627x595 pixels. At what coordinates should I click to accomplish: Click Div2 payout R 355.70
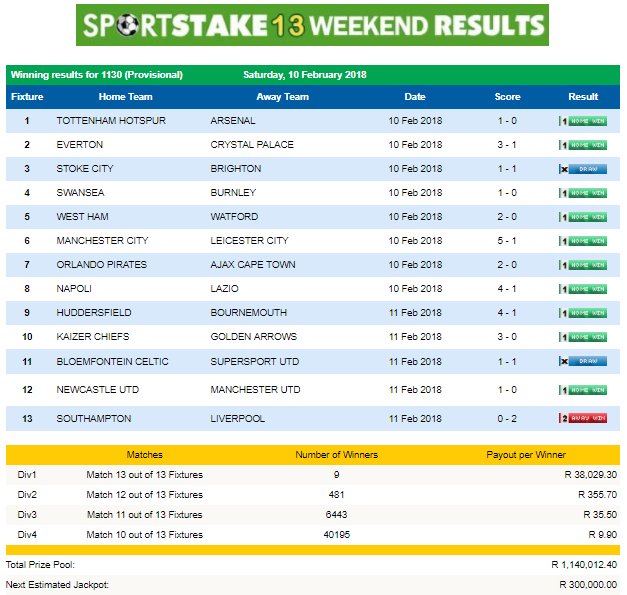pos(597,495)
